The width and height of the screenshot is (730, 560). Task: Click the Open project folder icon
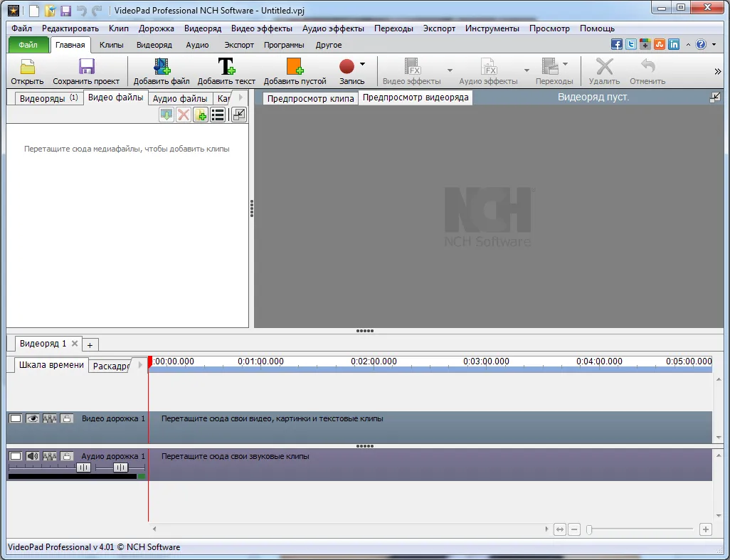tap(28, 67)
